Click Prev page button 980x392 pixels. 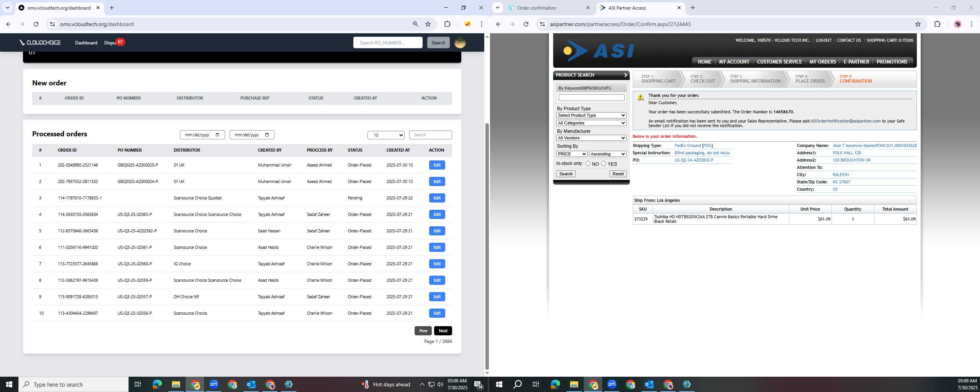423,331
